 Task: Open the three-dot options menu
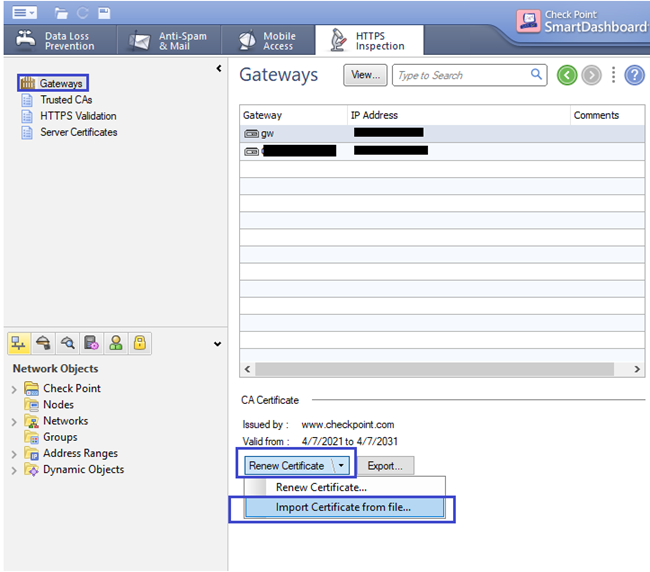pyautogui.click(x=613, y=75)
